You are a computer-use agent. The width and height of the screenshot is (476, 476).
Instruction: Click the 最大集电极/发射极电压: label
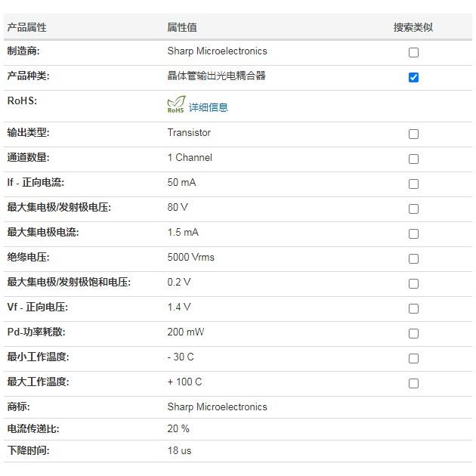coord(59,207)
